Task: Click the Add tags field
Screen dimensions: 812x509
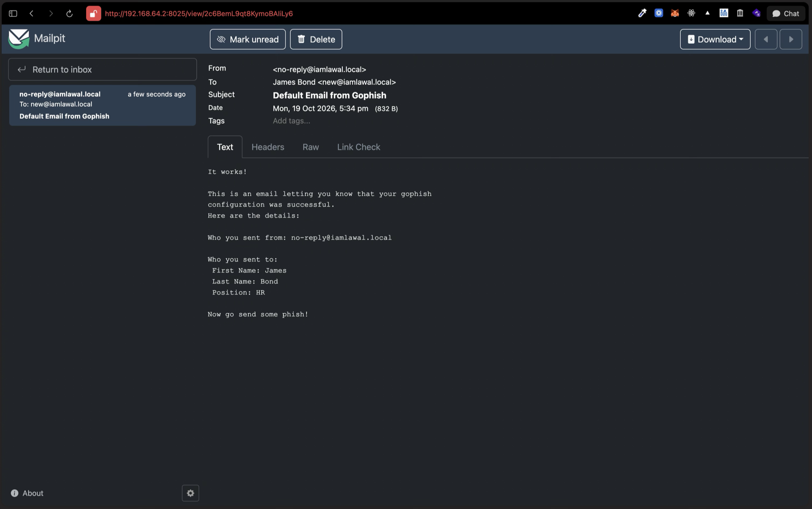Action: click(x=291, y=121)
